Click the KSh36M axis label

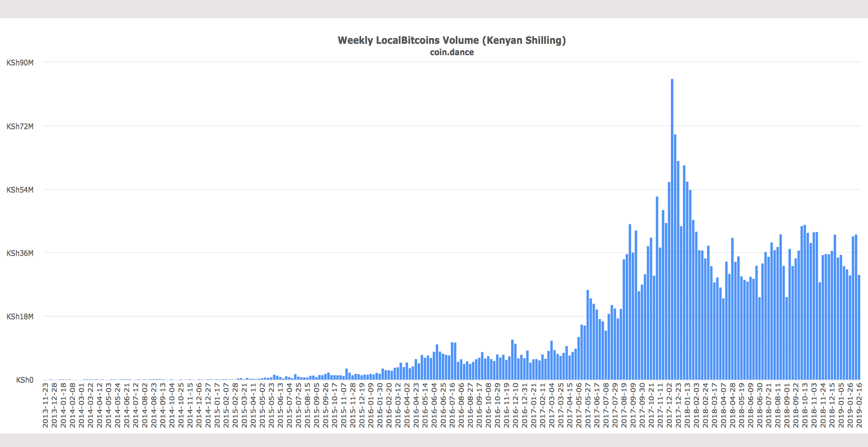tap(20, 253)
